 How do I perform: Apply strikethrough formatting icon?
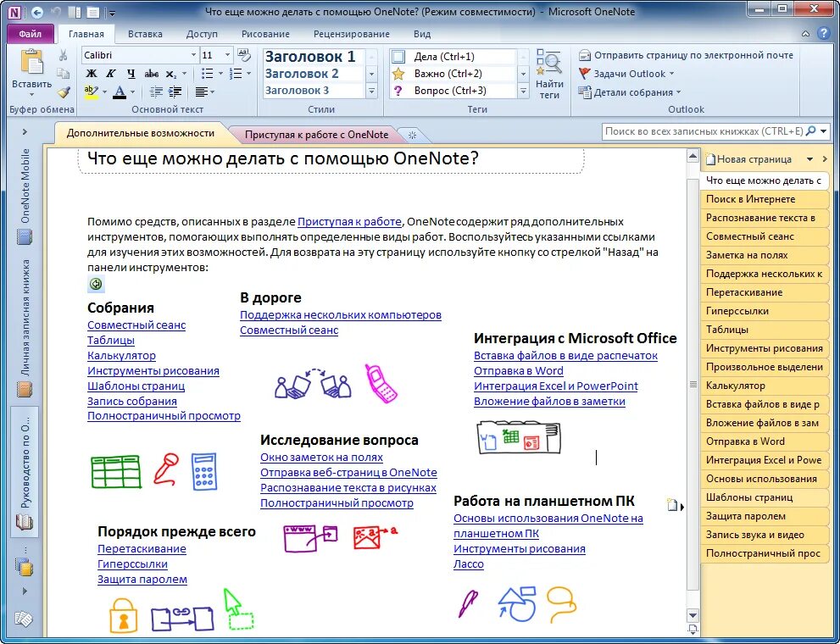click(152, 74)
